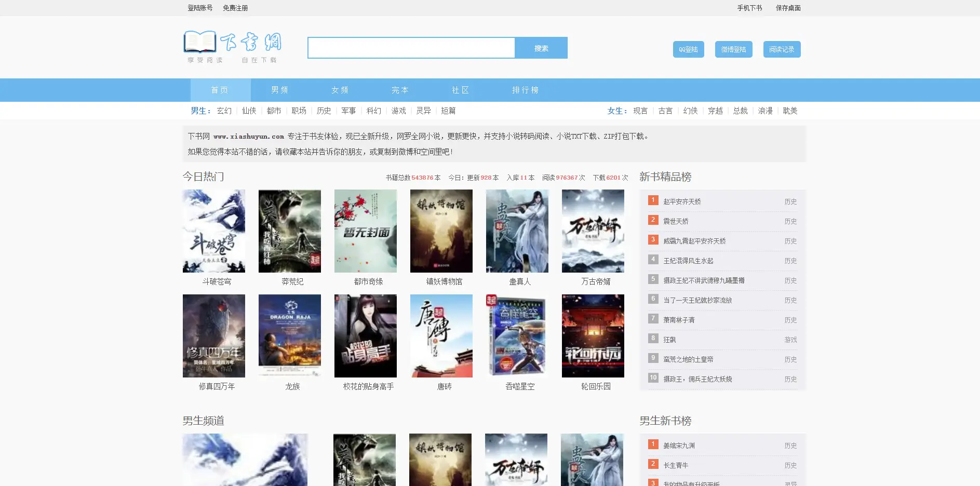Open 科幻 category link

click(374, 111)
